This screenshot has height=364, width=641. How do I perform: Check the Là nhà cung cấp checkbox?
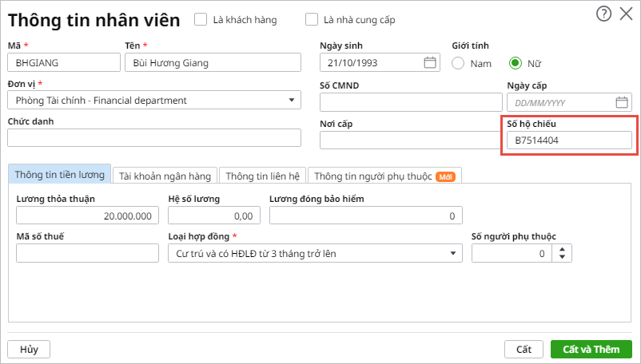(313, 19)
